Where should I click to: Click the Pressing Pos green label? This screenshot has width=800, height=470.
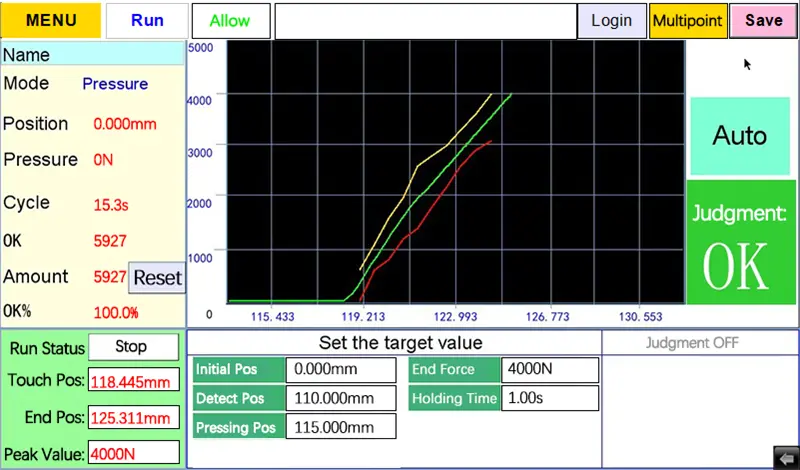point(239,428)
